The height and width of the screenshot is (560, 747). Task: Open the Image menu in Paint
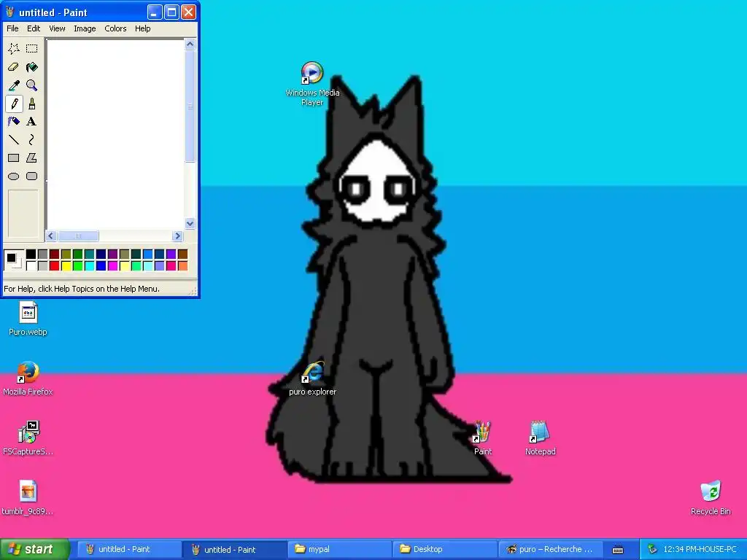coord(85,28)
